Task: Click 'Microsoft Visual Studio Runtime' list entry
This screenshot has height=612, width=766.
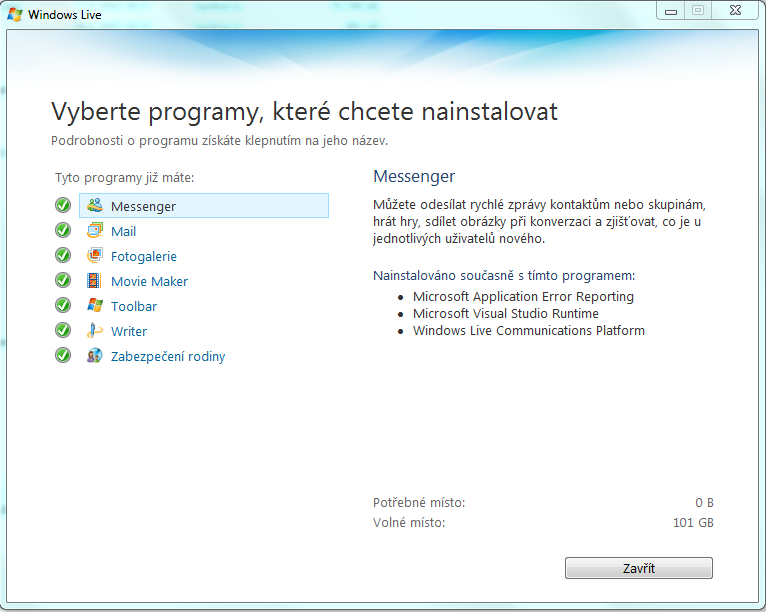Action: [506, 314]
